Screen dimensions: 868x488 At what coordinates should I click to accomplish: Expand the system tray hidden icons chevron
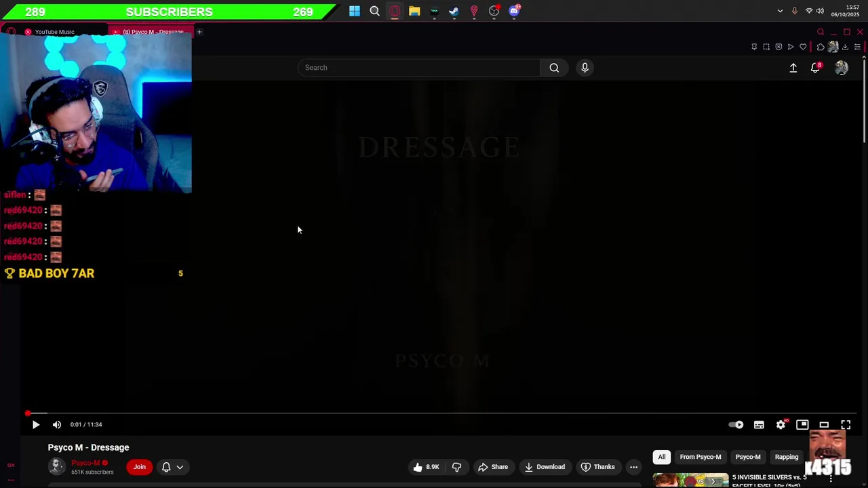[x=780, y=11]
